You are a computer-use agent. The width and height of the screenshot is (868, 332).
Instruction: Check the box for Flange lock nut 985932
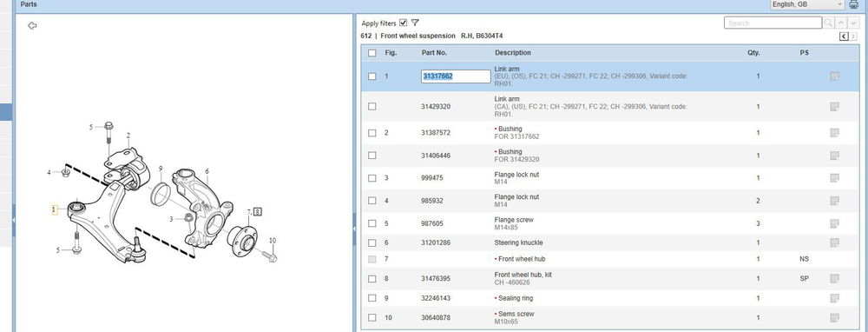(x=372, y=201)
